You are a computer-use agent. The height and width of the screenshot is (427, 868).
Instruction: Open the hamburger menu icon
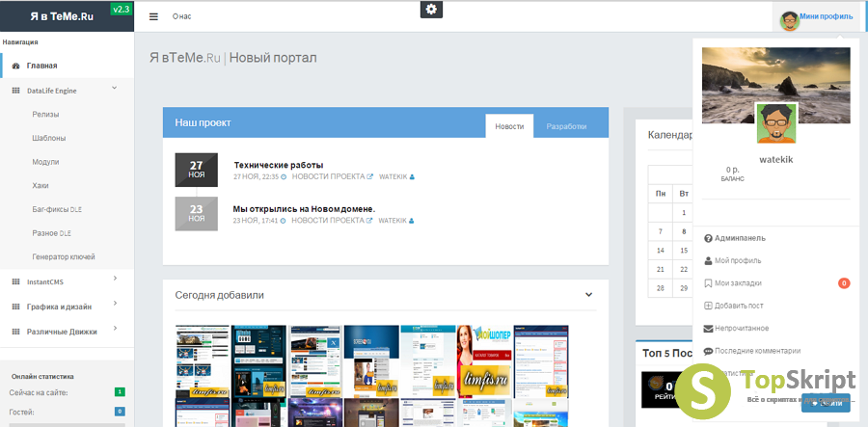(154, 16)
